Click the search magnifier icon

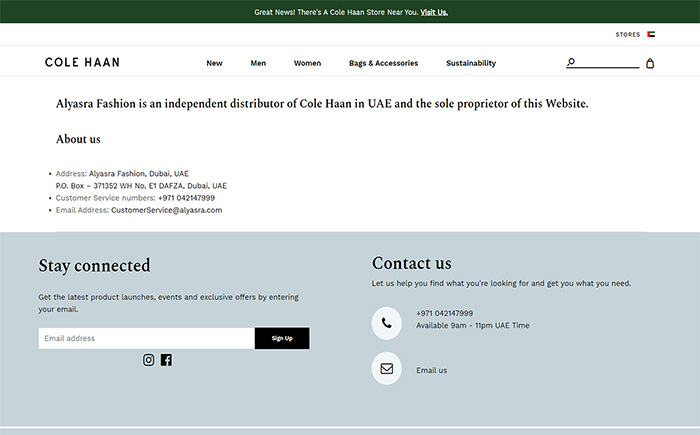[x=571, y=63]
